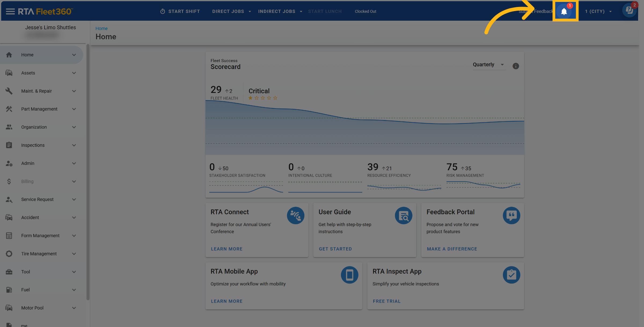Open the Indirect Jobs menu
This screenshot has height=327, width=644.
click(x=280, y=11)
